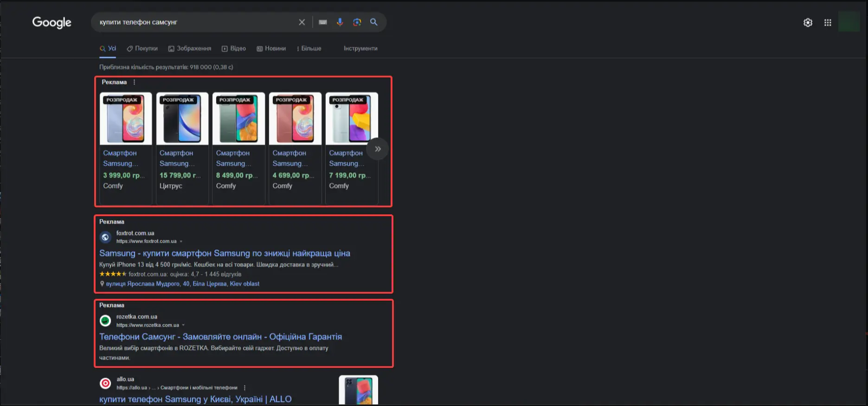Click the magnifier search button
The image size is (868, 406).
[x=374, y=22]
